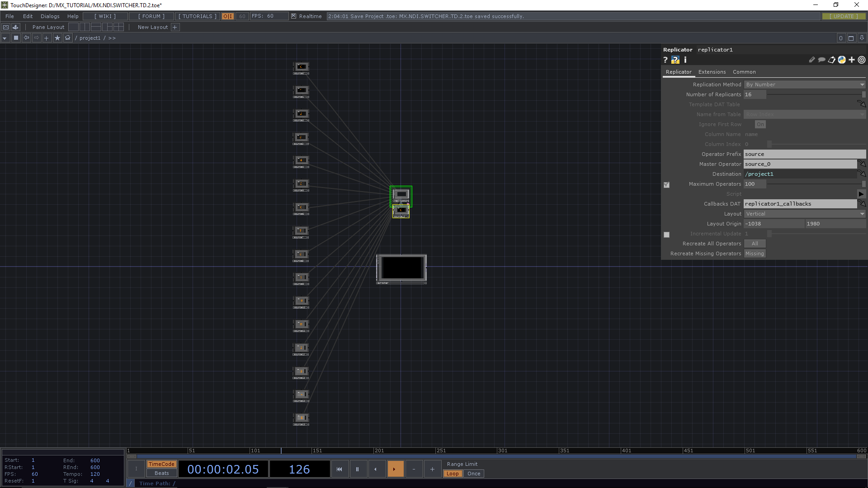
Task: Open Replication Method dropdown
Action: pyautogui.click(x=805, y=84)
